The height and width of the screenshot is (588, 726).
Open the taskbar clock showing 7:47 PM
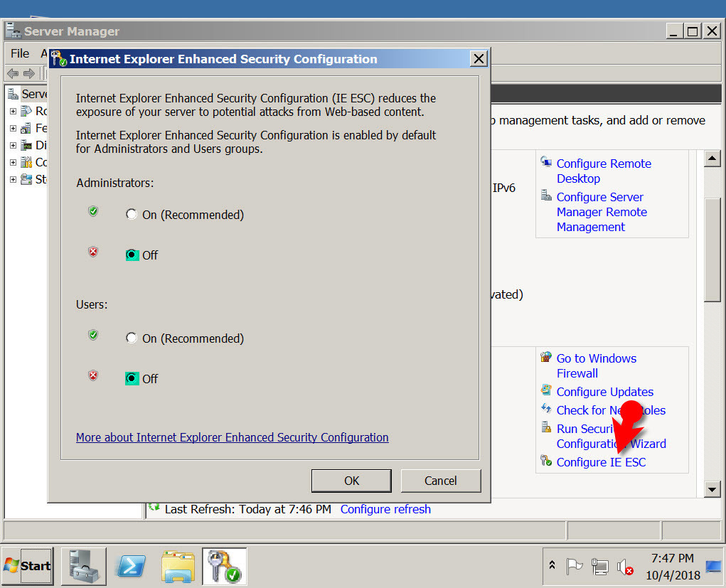(x=672, y=567)
